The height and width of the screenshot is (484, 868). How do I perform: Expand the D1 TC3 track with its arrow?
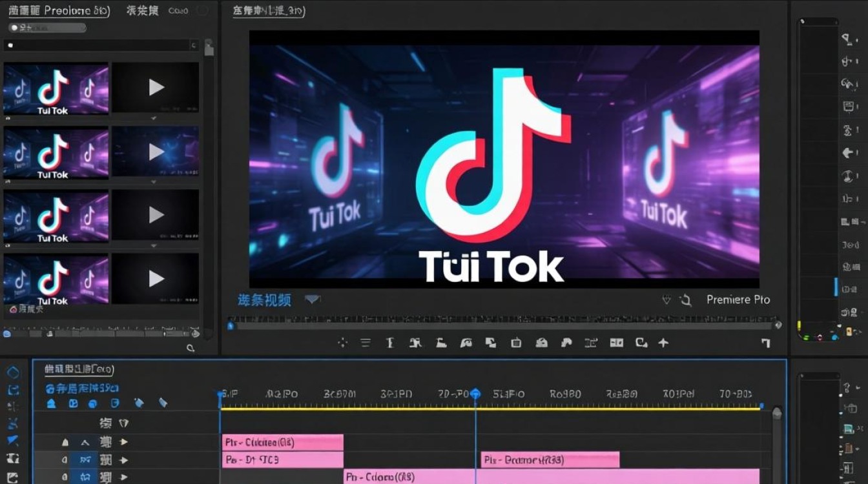(x=123, y=460)
